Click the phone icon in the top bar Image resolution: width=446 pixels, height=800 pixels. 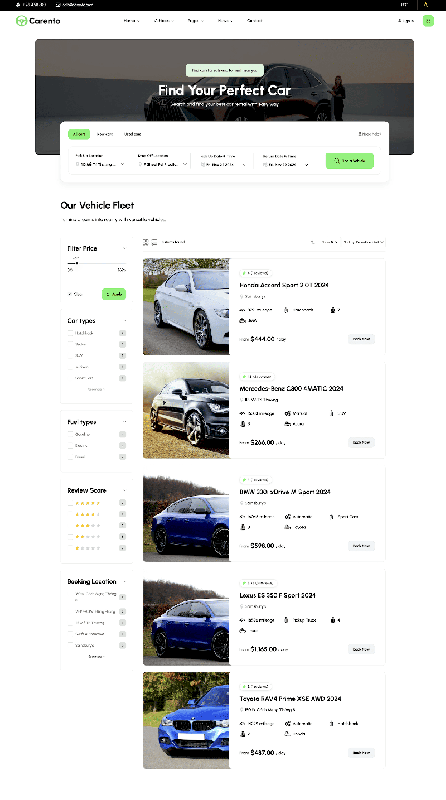(x=18, y=5)
